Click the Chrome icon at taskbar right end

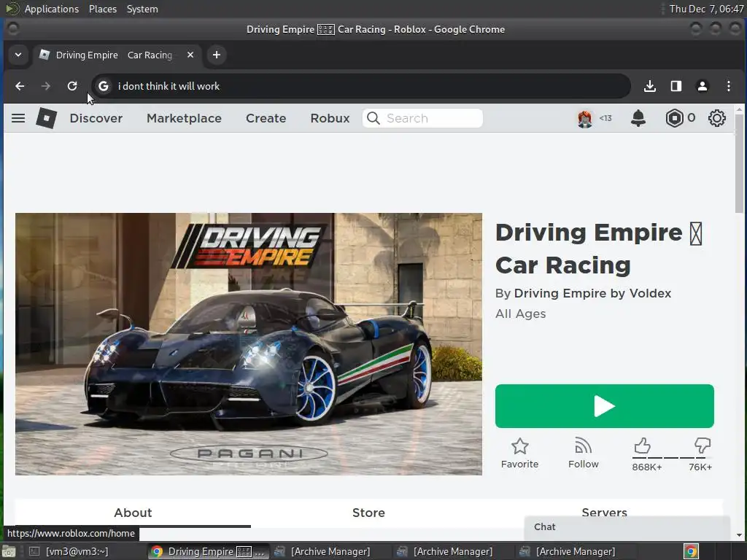691,551
